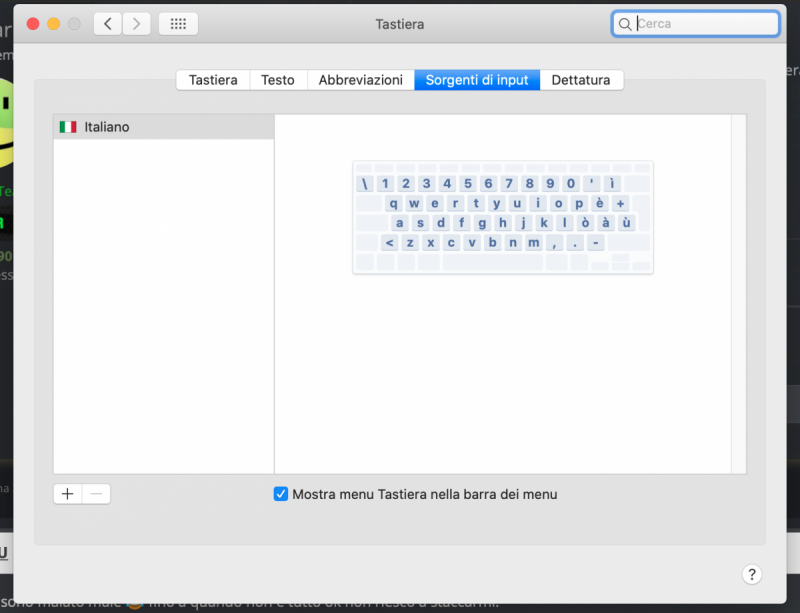Switch to the Tastiera tab
800x613 pixels.
213,80
